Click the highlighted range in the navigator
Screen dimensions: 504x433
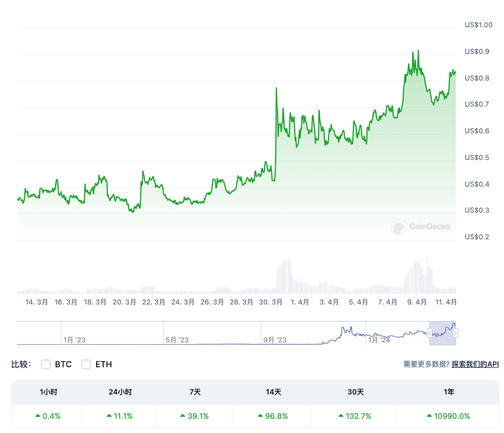pyautogui.click(x=442, y=333)
